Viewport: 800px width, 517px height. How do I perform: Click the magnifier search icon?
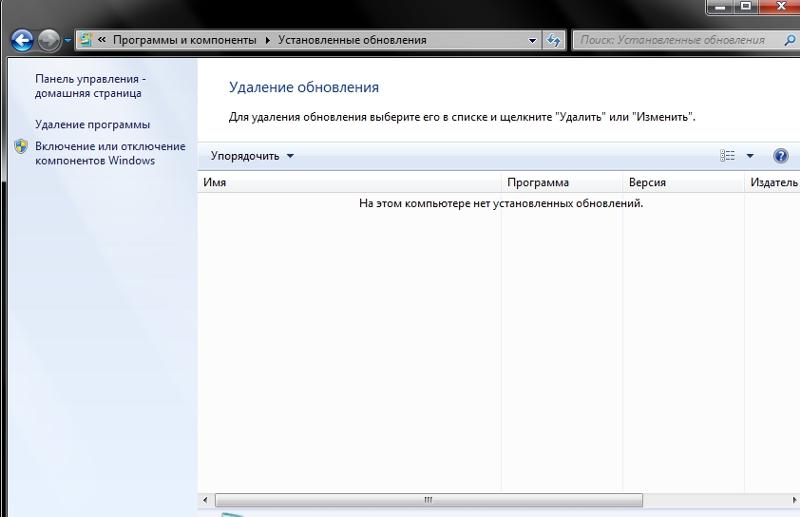(789, 40)
